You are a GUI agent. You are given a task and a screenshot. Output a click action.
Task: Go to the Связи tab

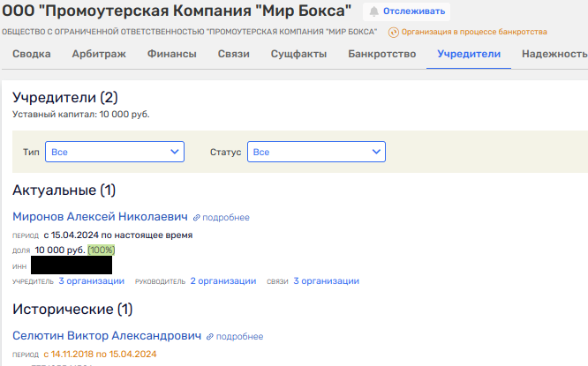[234, 54]
